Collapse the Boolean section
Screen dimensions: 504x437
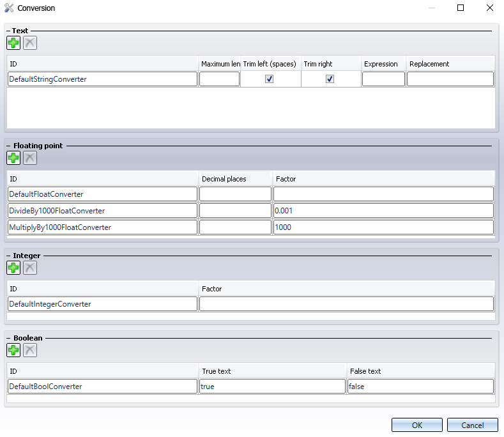point(8,337)
